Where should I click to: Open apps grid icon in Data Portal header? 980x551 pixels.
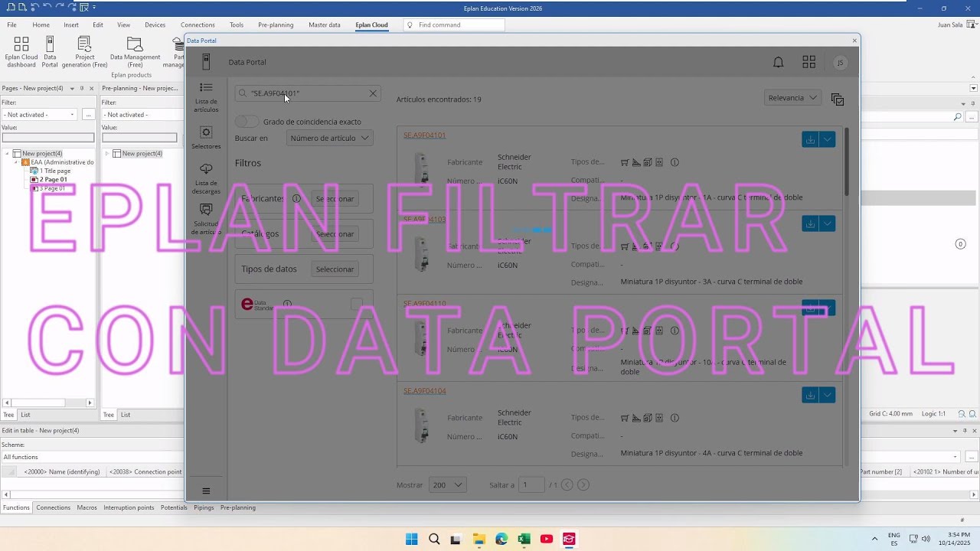[808, 63]
